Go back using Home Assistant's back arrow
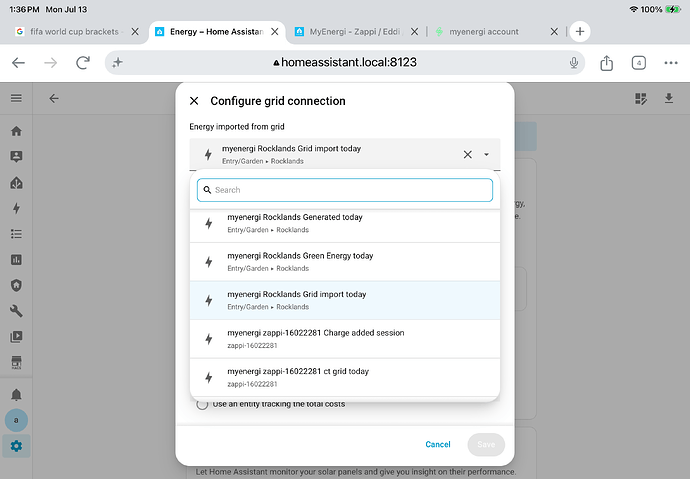The image size is (690, 479). (54, 99)
